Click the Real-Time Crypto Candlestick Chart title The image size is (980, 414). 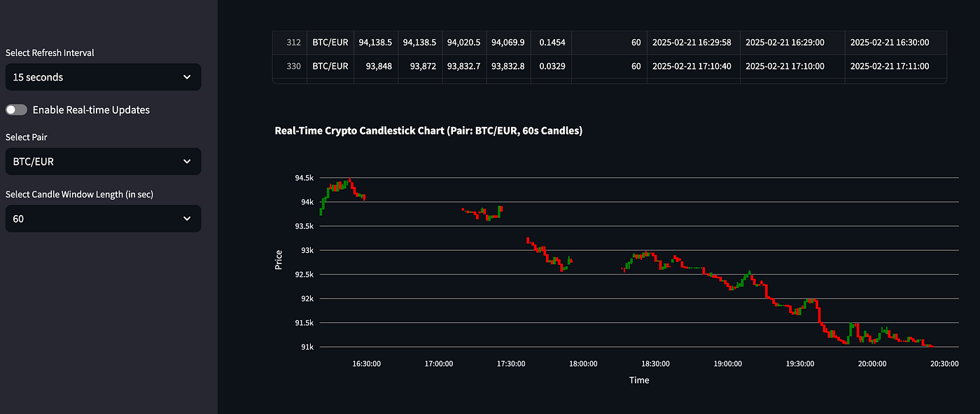(x=428, y=131)
